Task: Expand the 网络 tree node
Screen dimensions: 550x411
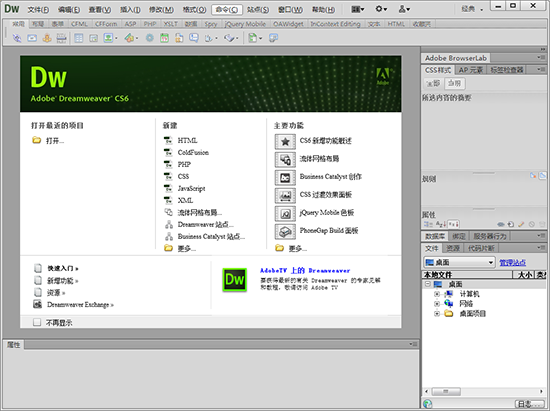Action: [x=437, y=304]
